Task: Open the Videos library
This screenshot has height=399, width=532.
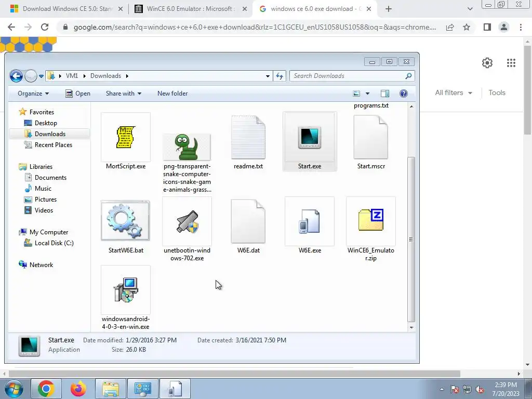Action: pyautogui.click(x=44, y=210)
